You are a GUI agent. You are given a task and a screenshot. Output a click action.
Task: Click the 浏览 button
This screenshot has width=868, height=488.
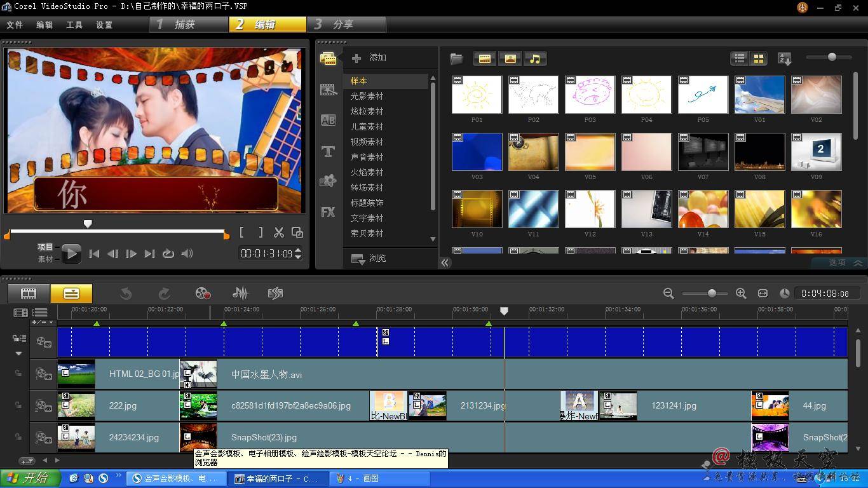pyautogui.click(x=369, y=258)
